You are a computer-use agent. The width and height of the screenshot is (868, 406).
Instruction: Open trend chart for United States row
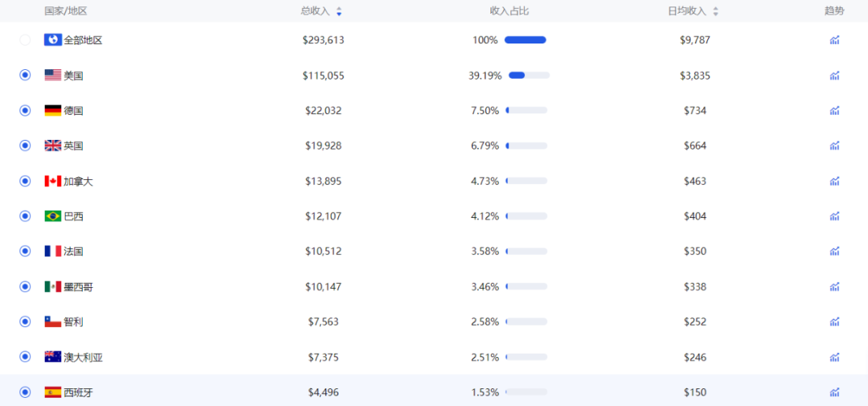pos(834,76)
